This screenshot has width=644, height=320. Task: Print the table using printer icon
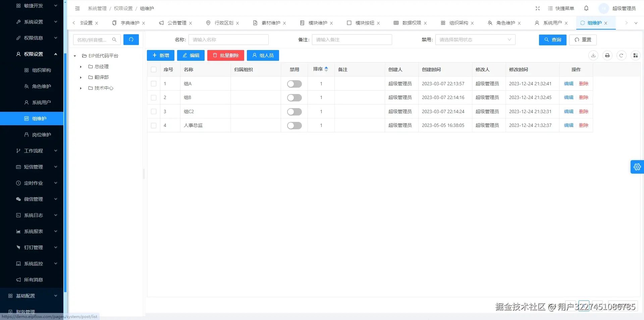607,55
